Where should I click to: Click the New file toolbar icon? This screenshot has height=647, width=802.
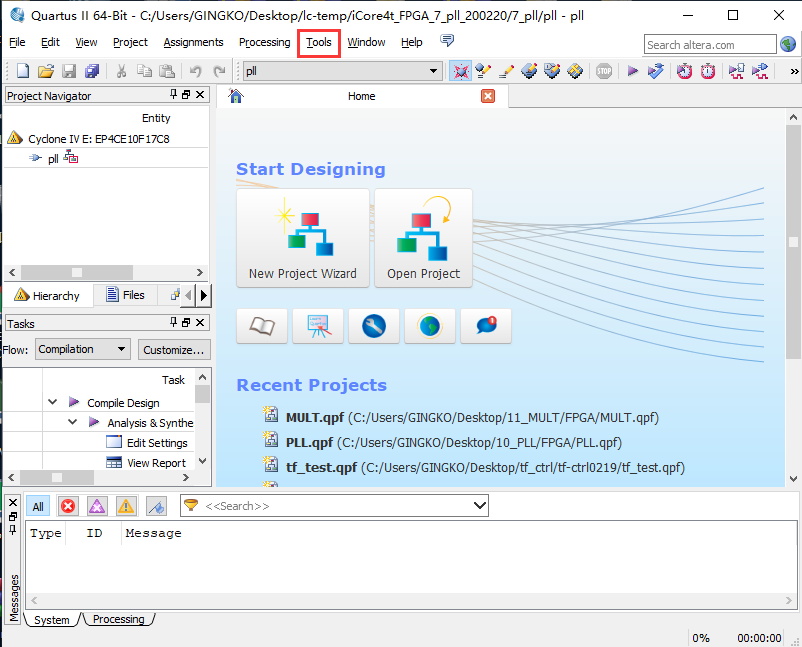coord(22,71)
